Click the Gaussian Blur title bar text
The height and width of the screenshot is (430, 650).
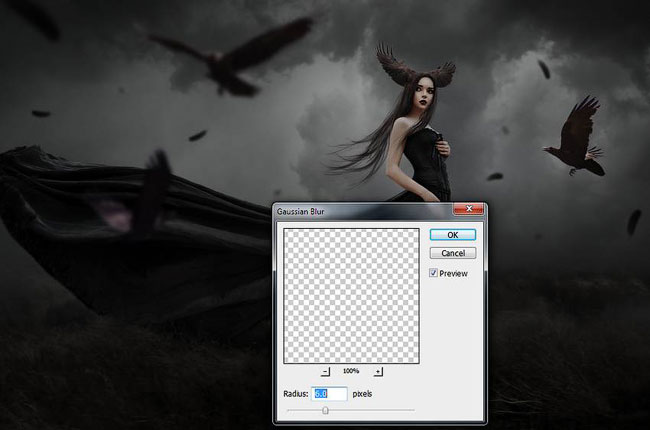click(x=301, y=211)
